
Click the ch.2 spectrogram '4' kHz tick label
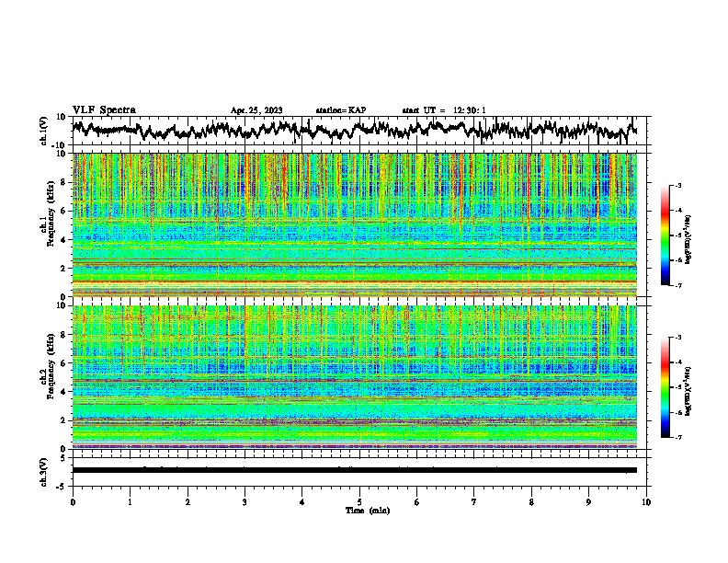coord(63,392)
